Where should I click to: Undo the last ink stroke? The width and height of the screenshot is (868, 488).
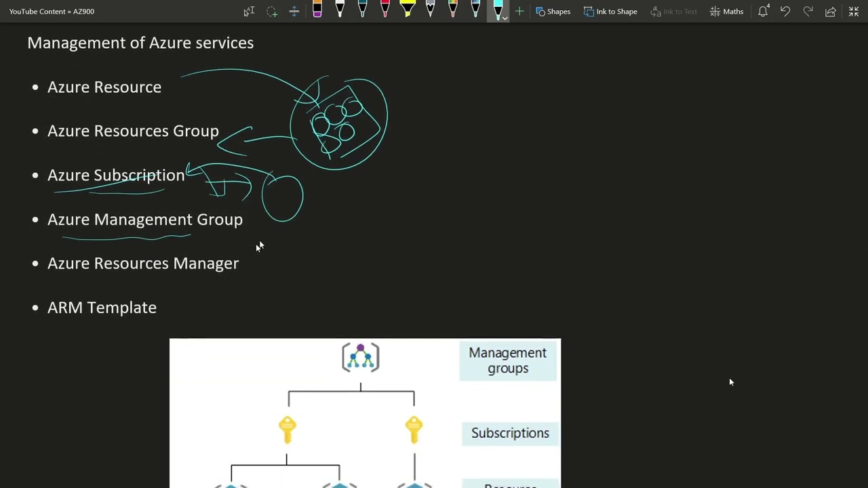click(785, 12)
